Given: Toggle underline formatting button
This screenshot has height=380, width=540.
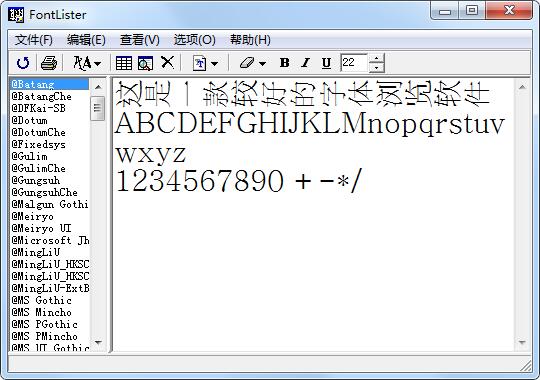Looking at the screenshot, I should [326, 63].
